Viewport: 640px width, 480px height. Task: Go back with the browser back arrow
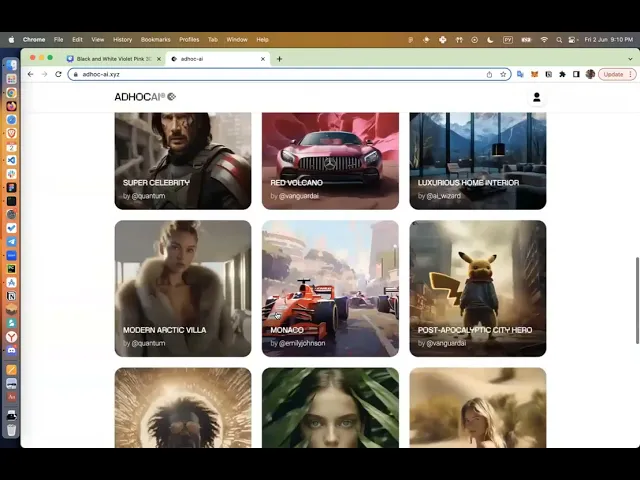[31, 74]
